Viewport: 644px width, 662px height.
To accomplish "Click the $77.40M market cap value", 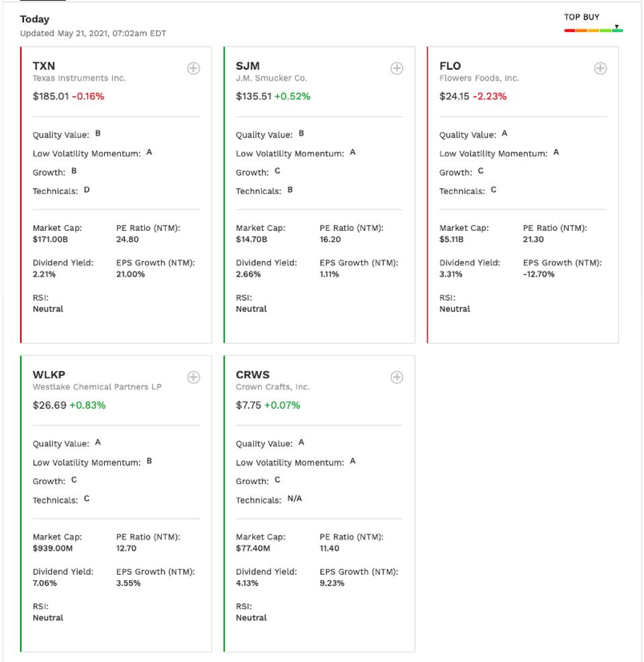I will click(253, 549).
